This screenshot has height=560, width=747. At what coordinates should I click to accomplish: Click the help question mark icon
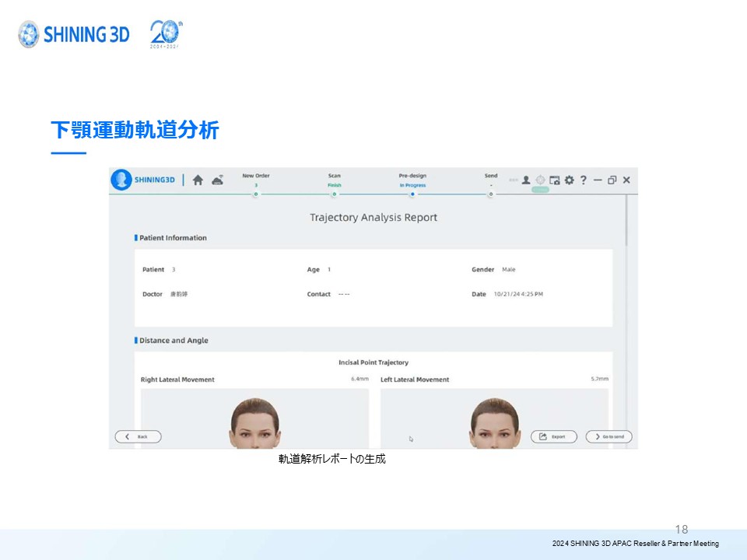tap(583, 180)
